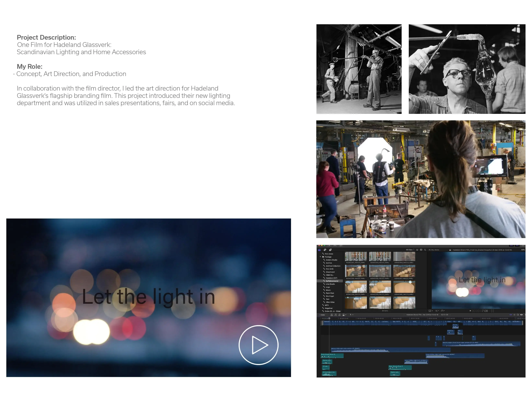Viewport: 532px width, 399px height.
Task: Toggle the clip appearance filmstrip icon
Action: pos(421,250)
